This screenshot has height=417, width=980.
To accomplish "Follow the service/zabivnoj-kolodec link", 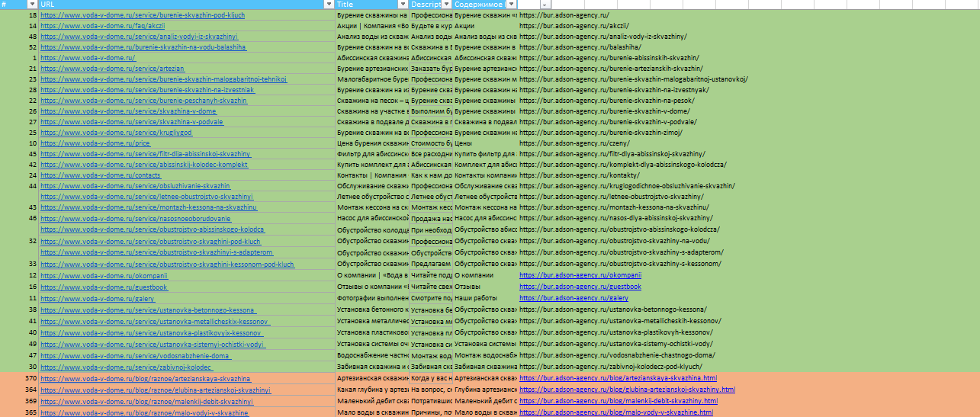I will (127, 367).
